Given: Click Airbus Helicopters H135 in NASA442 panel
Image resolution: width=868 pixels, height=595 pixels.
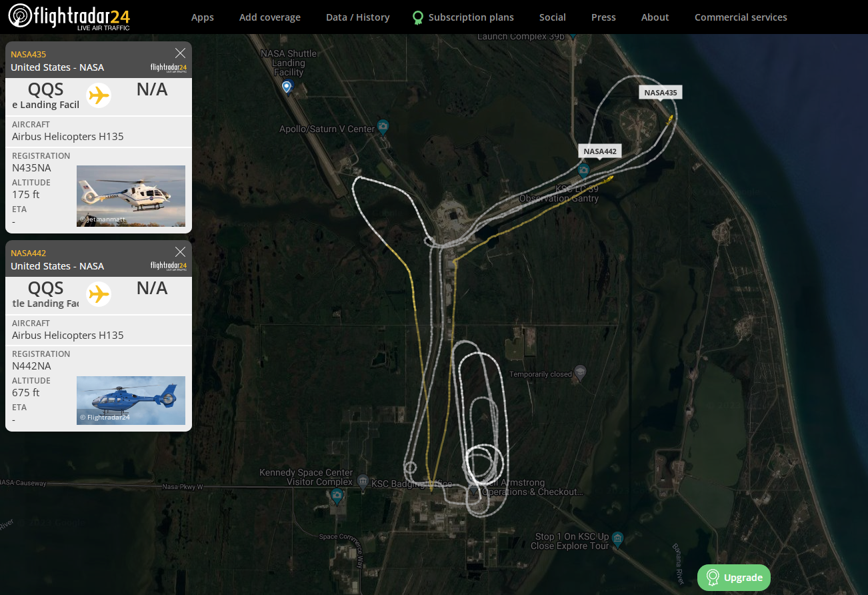Looking at the screenshot, I should coord(68,336).
